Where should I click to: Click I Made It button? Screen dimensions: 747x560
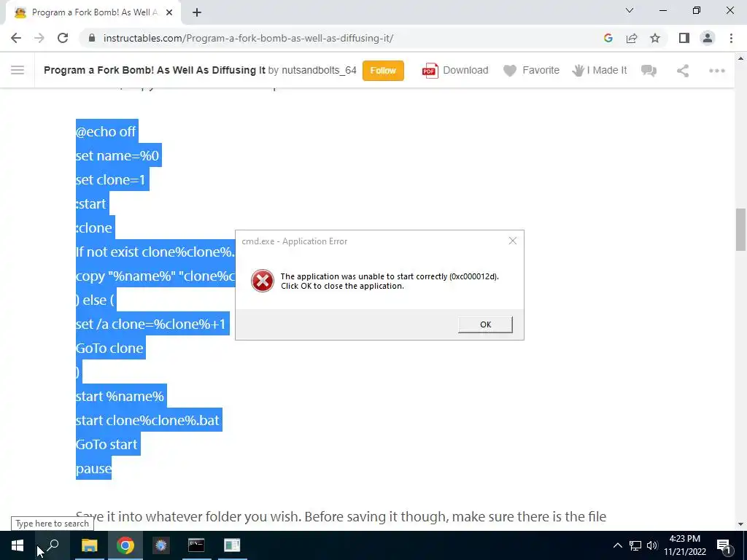click(x=600, y=71)
